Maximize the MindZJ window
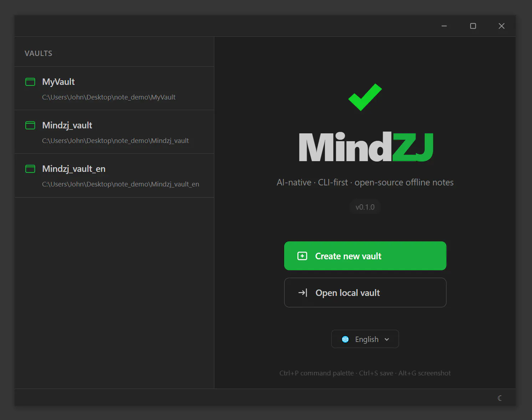 473,26
